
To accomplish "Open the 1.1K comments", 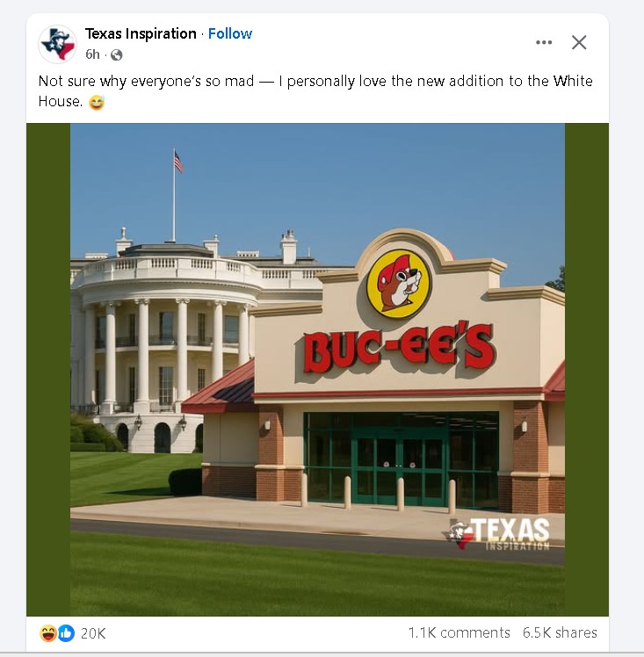I will point(459,632).
